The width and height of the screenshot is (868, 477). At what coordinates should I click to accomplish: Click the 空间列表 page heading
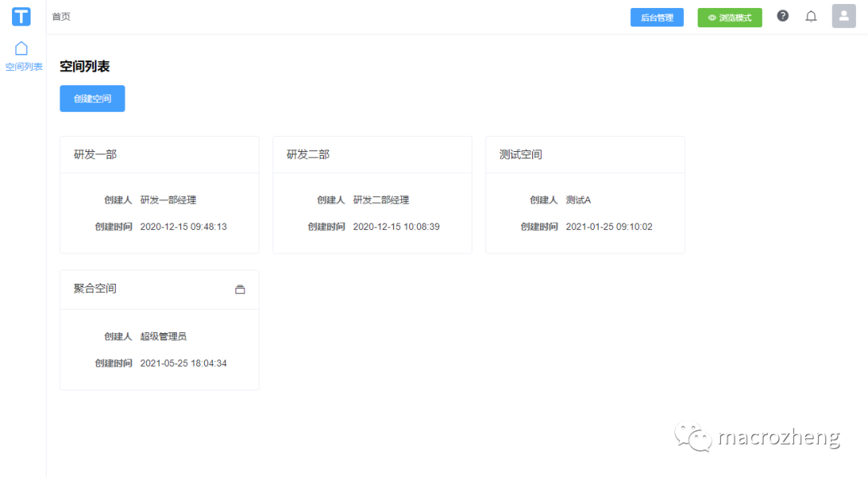(84, 67)
